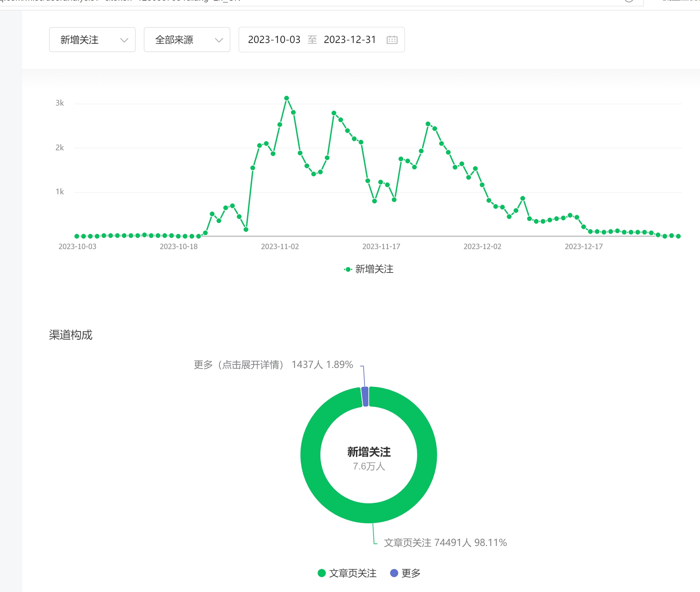The height and width of the screenshot is (592, 700).
Task: Click the x-axis label 2023-12-02
Action: tap(482, 246)
